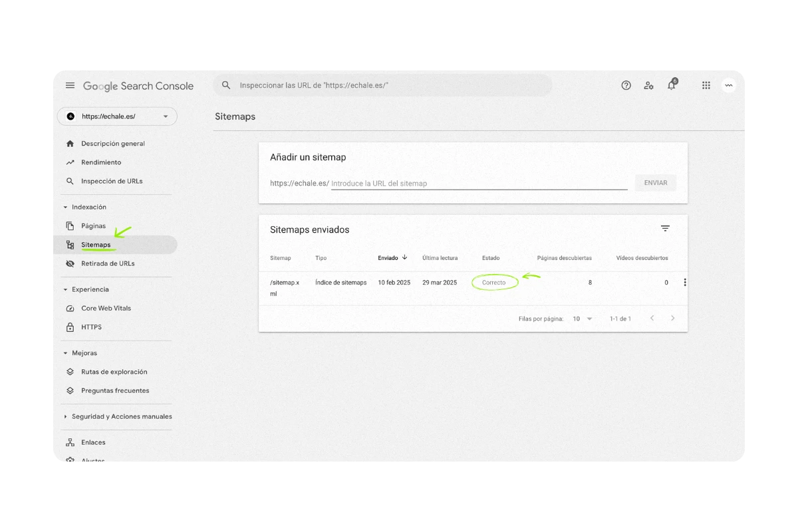
Task: Click the Inspección de URLs magnifier icon
Action: click(x=70, y=181)
